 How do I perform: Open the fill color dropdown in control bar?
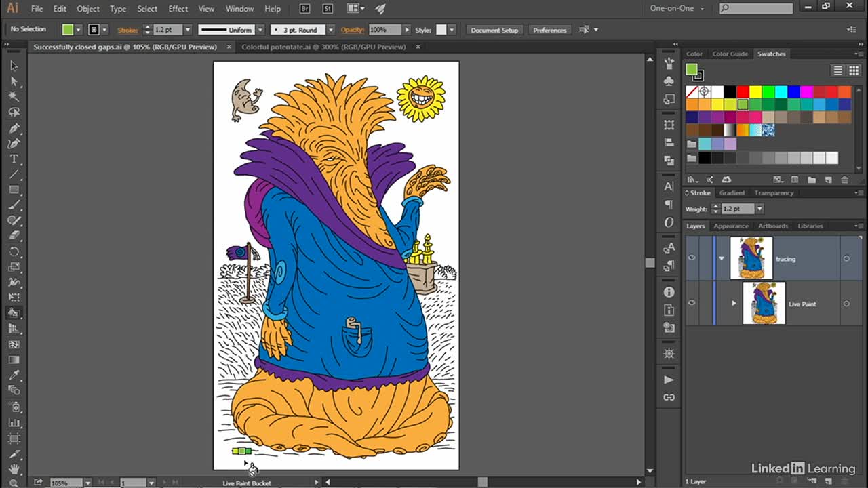point(79,30)
